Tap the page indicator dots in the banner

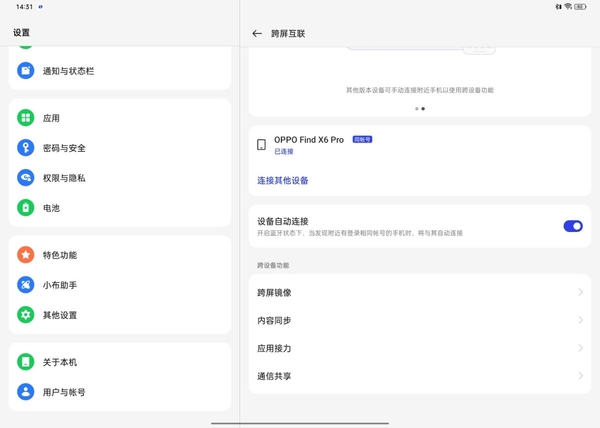pos(420,109)
